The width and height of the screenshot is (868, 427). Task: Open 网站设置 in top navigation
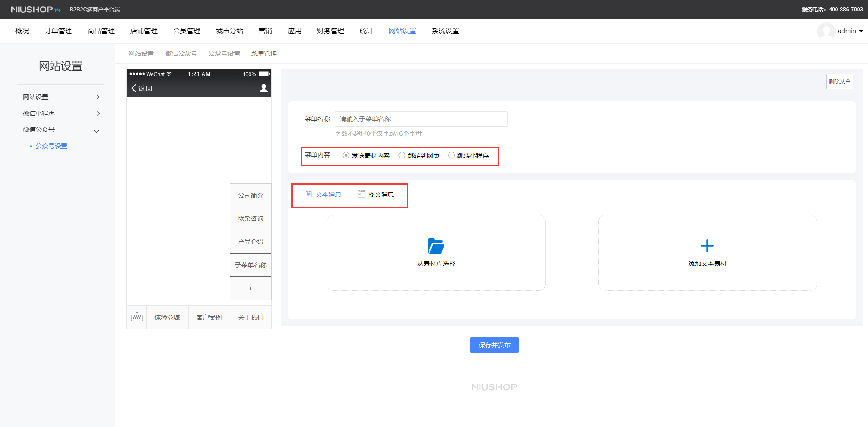403,31
